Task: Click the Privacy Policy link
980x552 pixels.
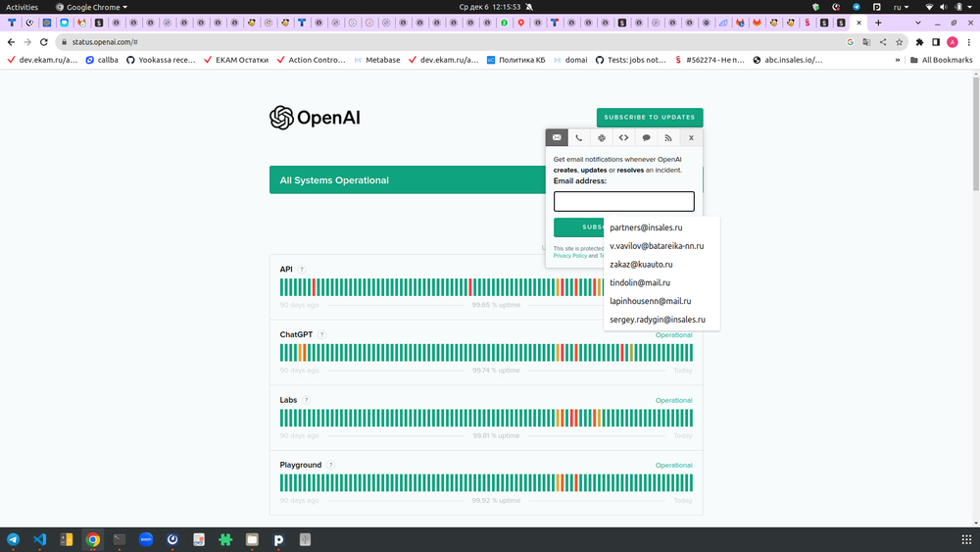Action: click(568, 256)
